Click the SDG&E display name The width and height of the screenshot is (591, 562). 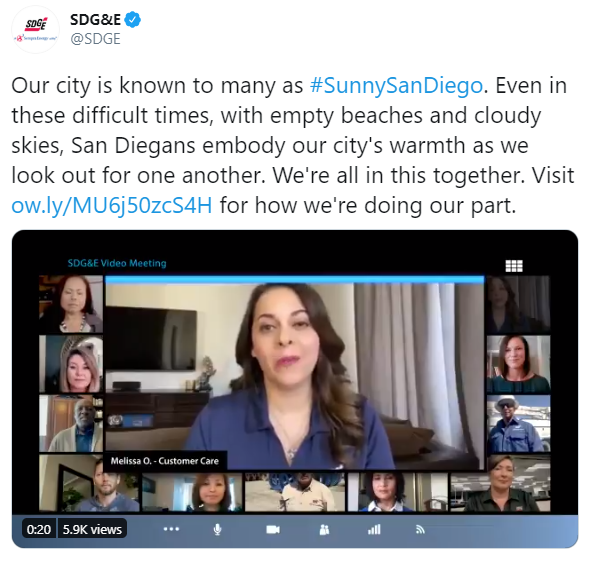pyautogui.click(x=95, y=20)
